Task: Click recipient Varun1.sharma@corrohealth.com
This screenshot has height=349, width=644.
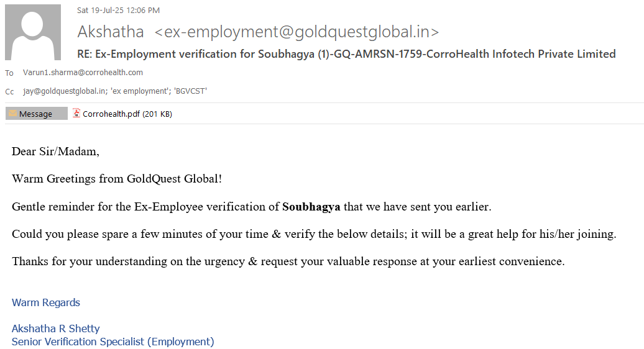Action: click(x=83, y=73)
